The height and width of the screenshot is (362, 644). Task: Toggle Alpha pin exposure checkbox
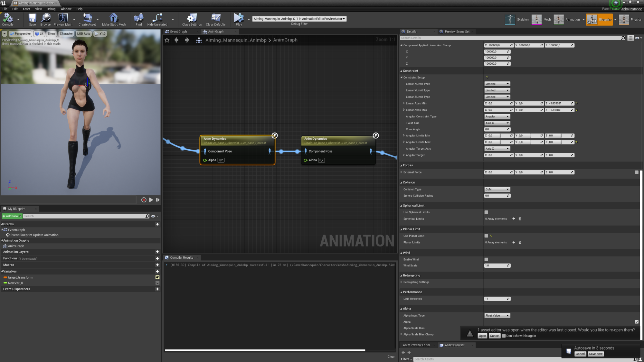coord(637,322)
